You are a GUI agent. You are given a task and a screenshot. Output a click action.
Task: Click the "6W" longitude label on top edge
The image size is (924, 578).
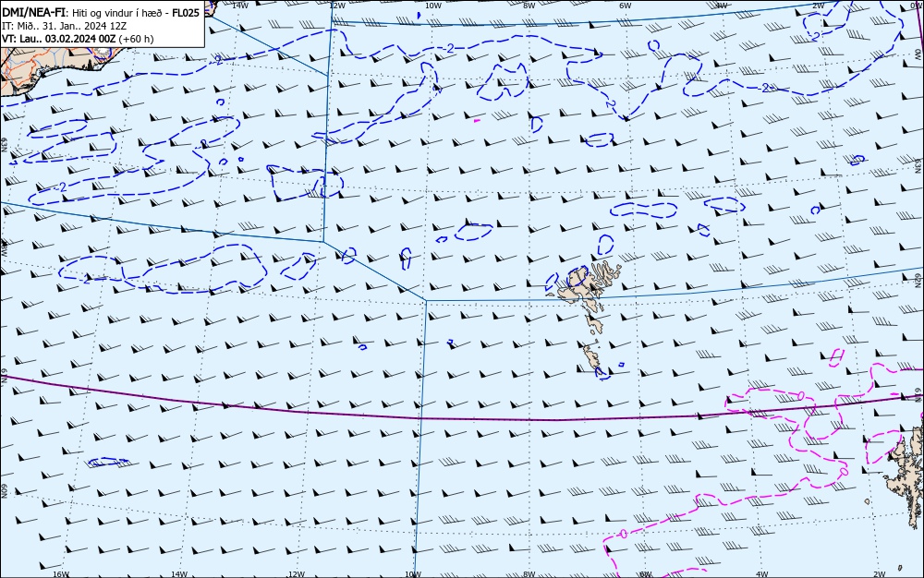coord(626,6)
